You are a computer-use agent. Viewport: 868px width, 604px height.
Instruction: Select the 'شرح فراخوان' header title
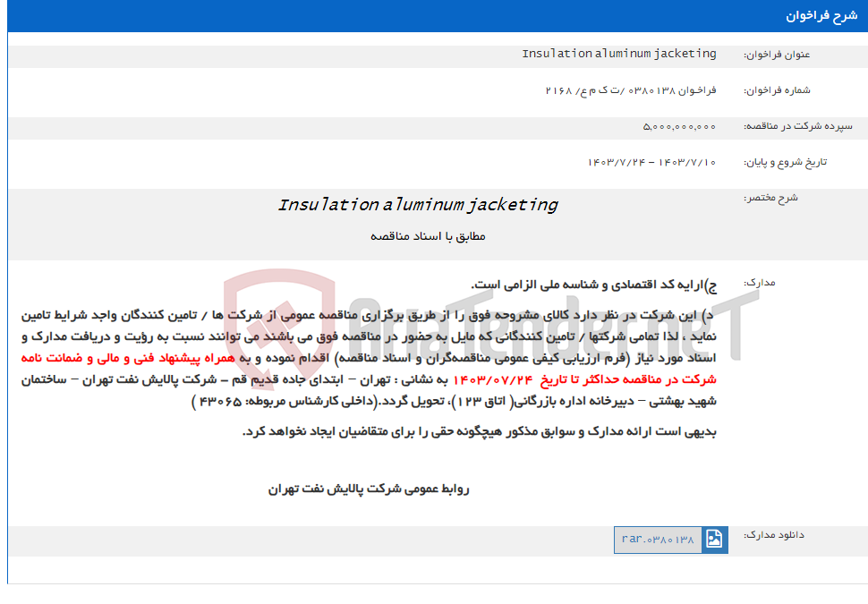(x=821, y=15)
